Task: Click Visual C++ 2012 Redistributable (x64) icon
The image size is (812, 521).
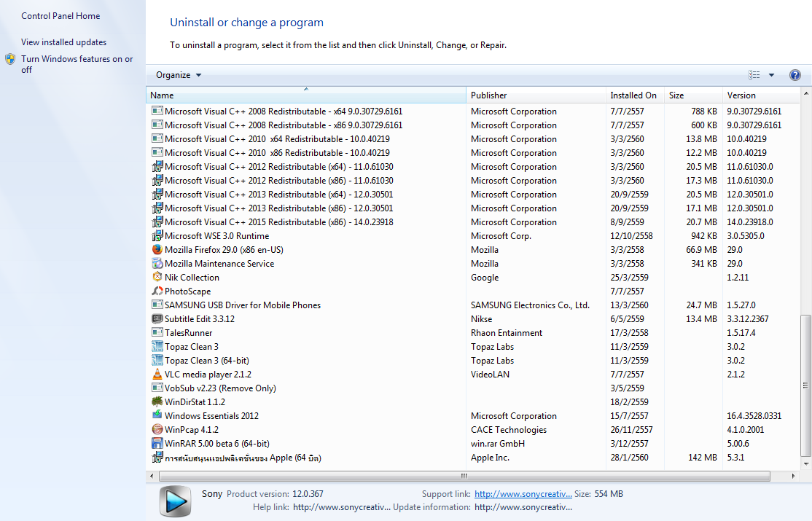Action: click(x=157, y=166)
